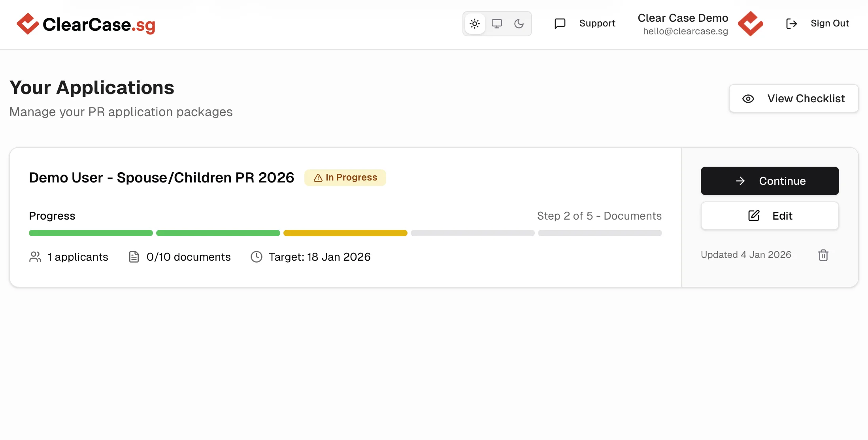Click Sign Out
868x440 pixels.
coord(830,24)
